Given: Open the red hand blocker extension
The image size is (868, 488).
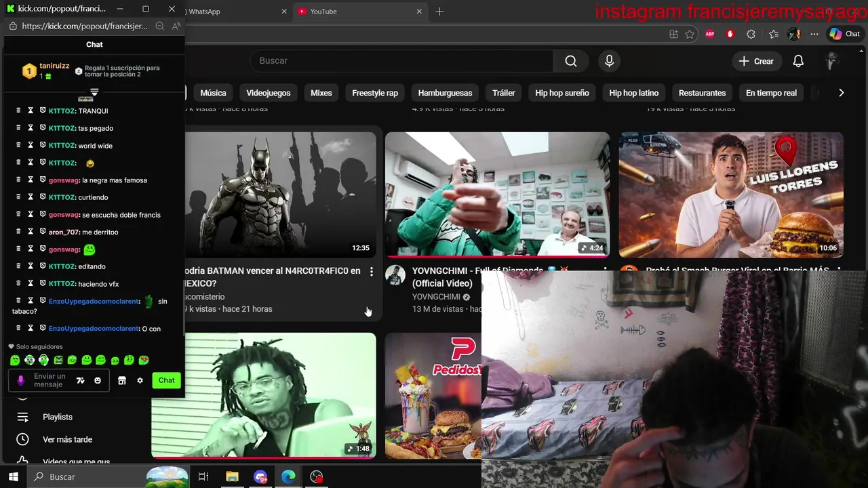Looking at the screenshot, I should tap(730, 34).
